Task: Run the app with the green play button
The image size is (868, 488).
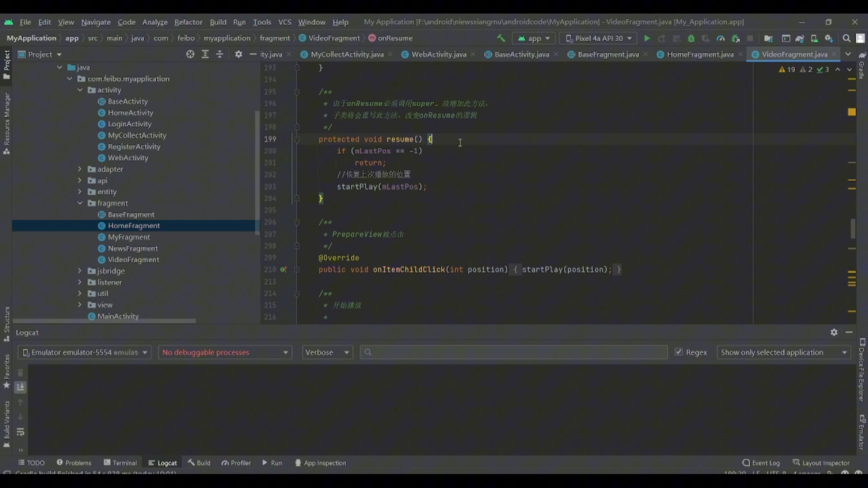Action: [x=647, y=38]
